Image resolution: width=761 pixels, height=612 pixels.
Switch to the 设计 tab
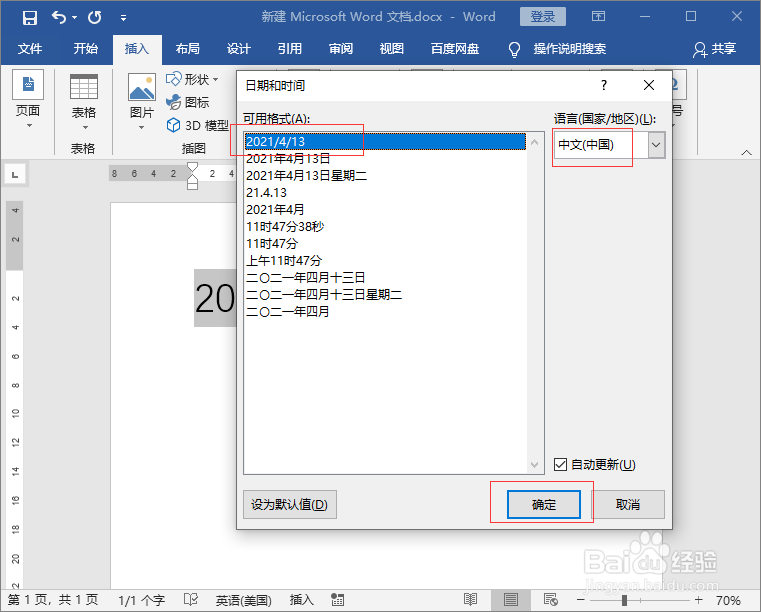(x=238, y=49)
